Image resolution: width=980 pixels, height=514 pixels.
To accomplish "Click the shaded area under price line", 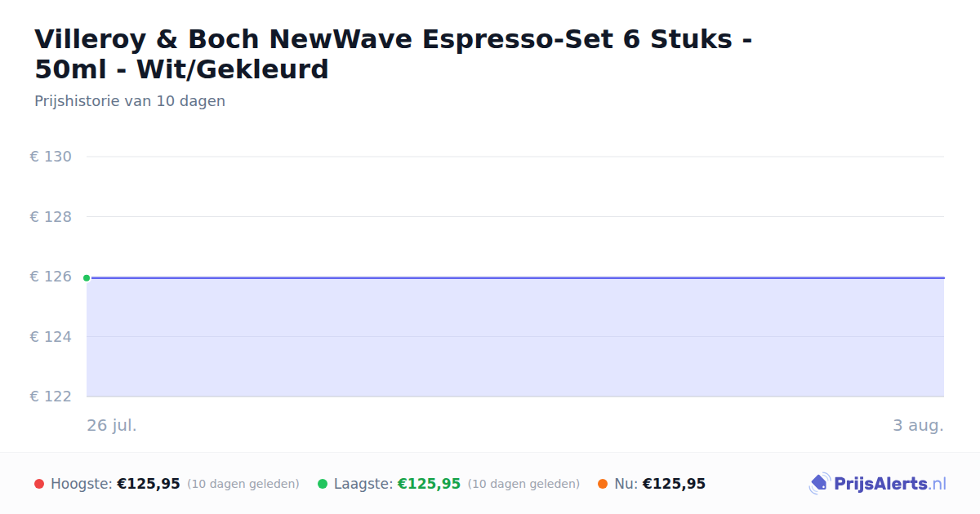I will pyautogui.click(x=515, y=338).
